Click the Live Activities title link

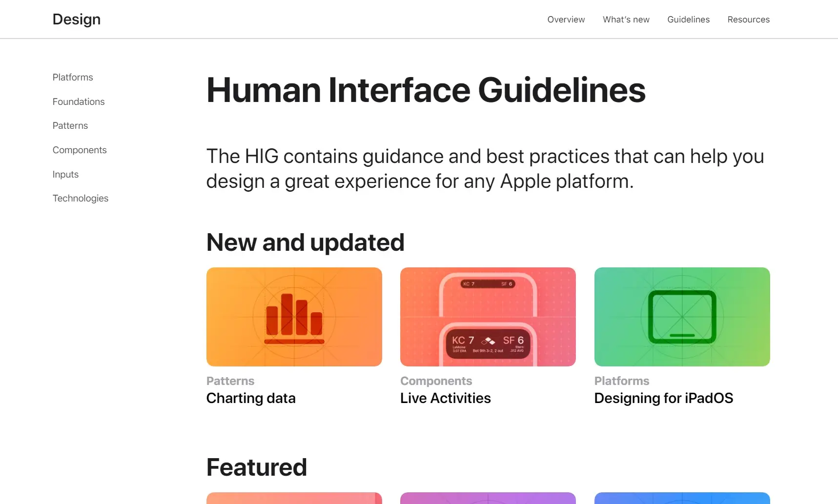coord(446,398)
